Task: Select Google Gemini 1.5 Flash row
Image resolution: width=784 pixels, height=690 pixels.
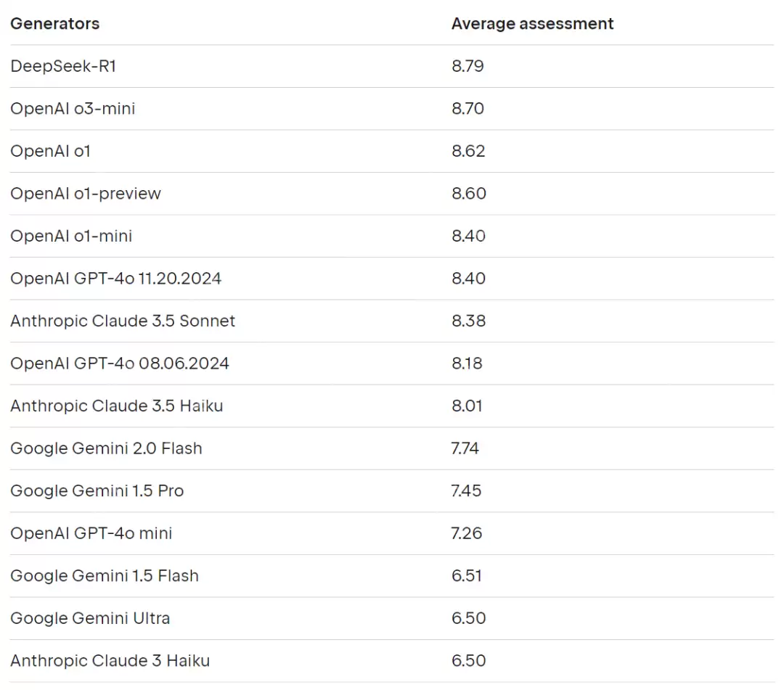Action: point(105,576)
